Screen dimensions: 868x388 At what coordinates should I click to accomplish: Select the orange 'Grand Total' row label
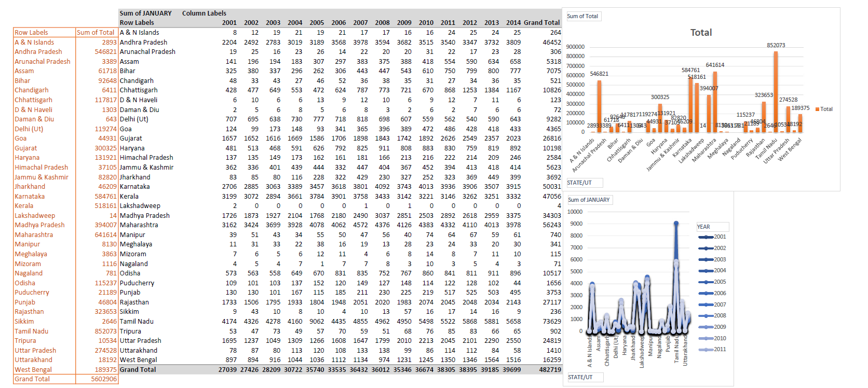(32, 379)
